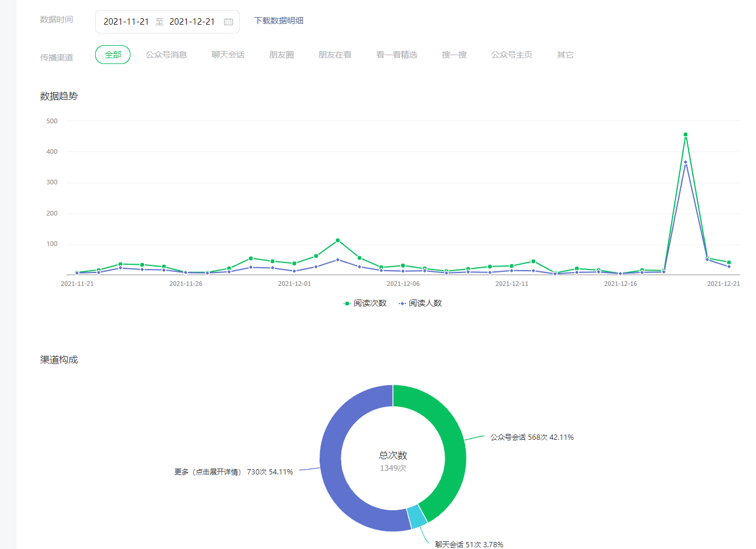Click cyan 聊天会话 donut slice
This screenshot has height=549, width=756.
coord(418,517)
